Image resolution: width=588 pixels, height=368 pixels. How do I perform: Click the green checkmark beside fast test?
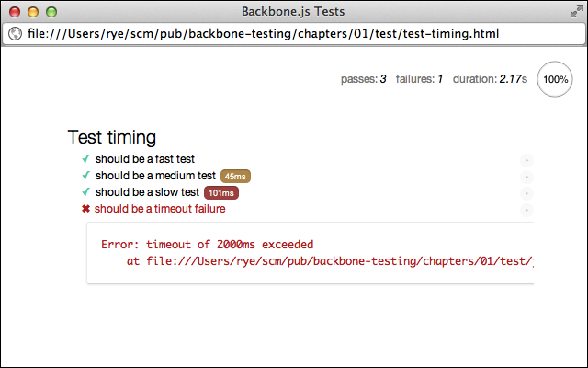click(x=85, y=159)
